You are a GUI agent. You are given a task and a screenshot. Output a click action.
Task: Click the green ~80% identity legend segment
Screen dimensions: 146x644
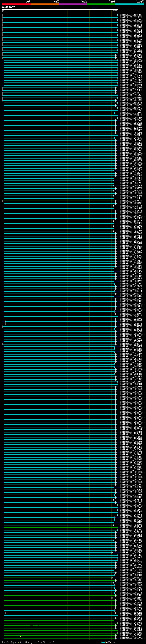pyautogui.click(x=101, y=4)
